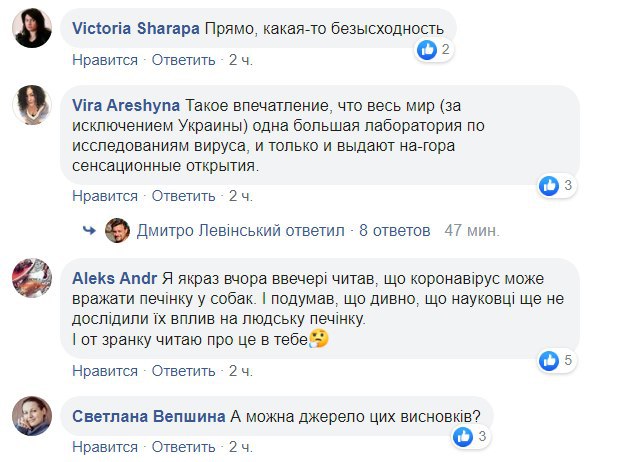Click Дмитро Левінський's small reply avatar
The height and width of the screenshot is (462, 618).
tap(117, 230)
